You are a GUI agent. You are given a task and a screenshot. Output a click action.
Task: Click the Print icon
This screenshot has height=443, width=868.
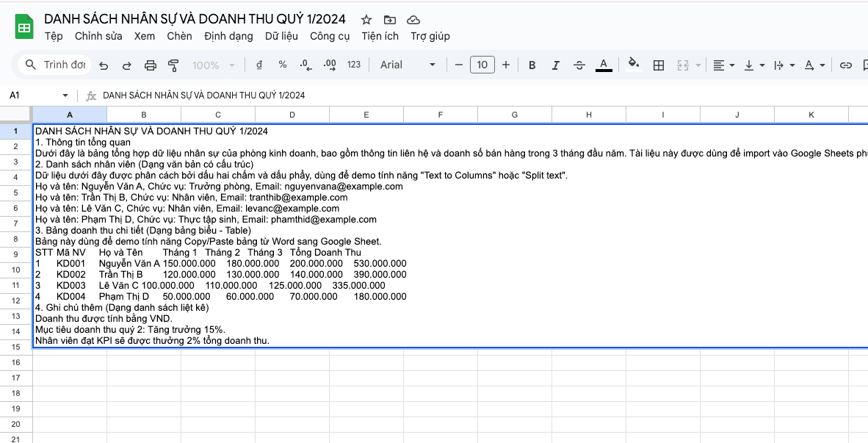pyautogui.click(x=150, y=65)
